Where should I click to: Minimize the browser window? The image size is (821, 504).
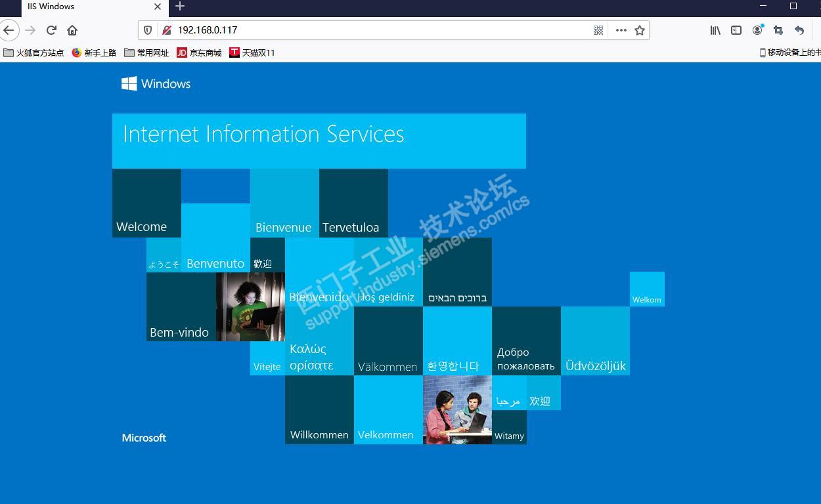763,6
